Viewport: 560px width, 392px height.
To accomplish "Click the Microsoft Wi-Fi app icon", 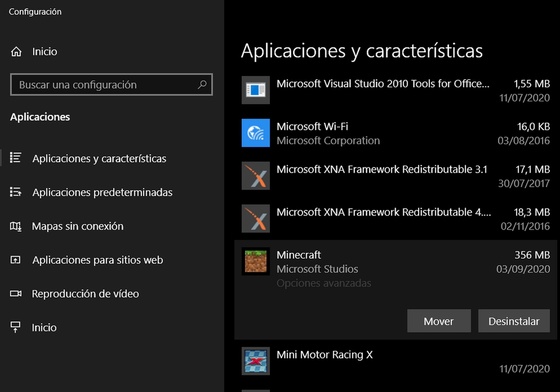I will pos(256,133).
